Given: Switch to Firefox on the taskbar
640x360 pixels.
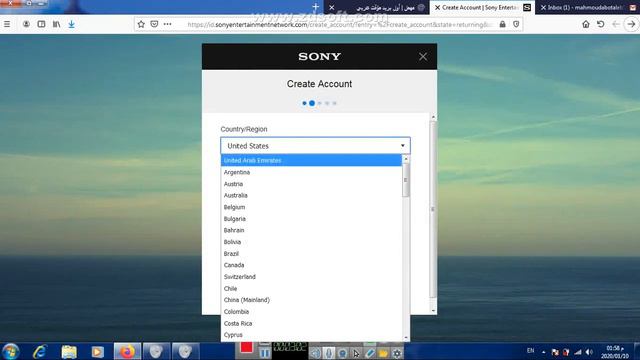Looking at the screenshot, I should (127, 351).
